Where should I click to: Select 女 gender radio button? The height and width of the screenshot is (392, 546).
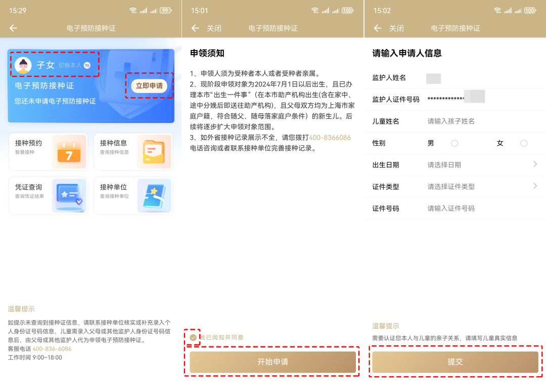coord(524,143)
